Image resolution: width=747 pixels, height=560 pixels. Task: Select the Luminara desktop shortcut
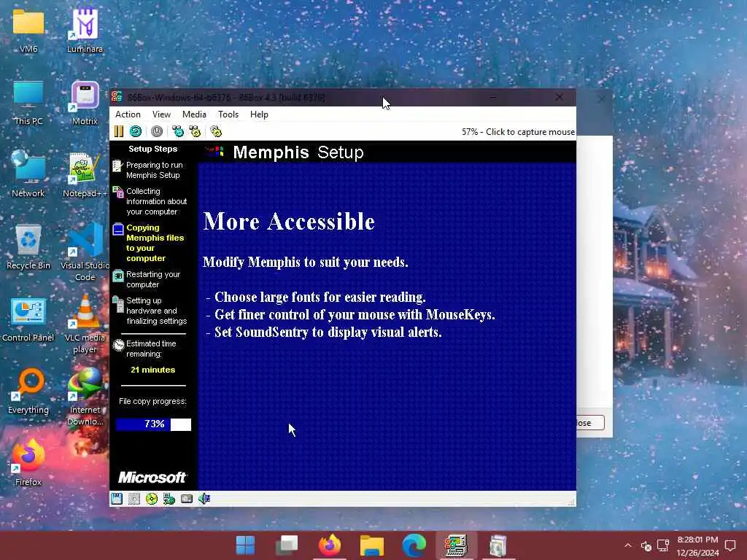pyautogui.click(x=85, y=31)
